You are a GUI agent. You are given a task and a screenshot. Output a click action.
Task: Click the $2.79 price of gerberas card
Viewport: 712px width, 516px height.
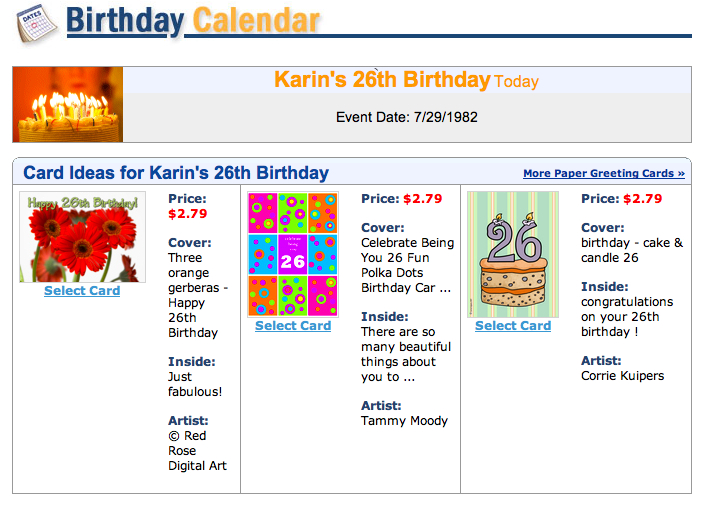click(x=188, y=213)
